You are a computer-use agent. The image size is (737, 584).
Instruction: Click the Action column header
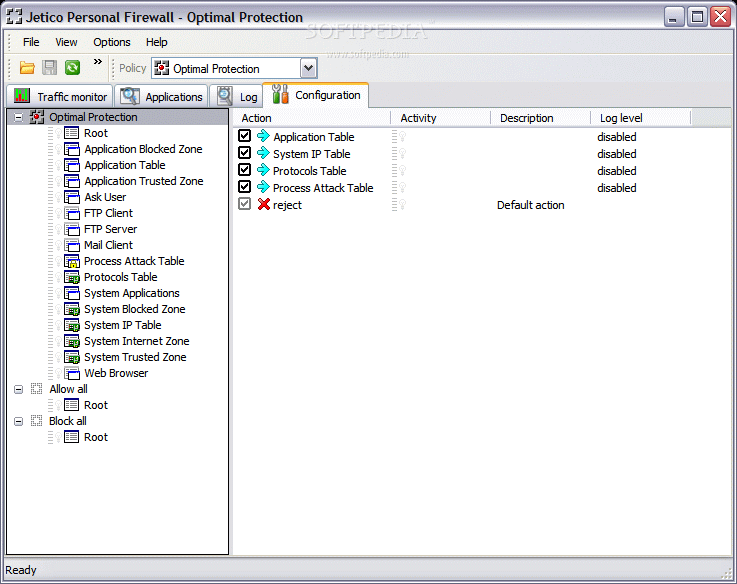tap(312, 118)
